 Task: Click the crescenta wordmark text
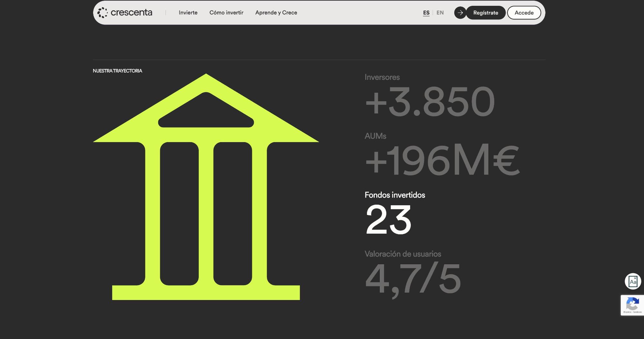[131, 13]
